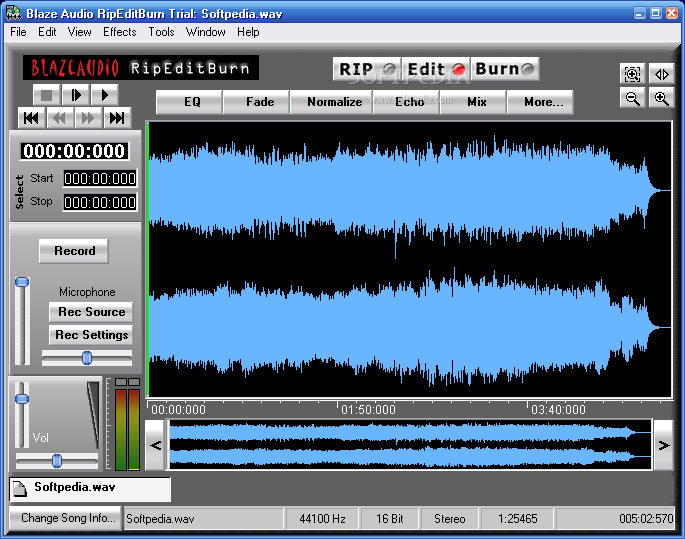This screenshot has width=685, height=539.
Task: Click the 03:40:000 timeline marker
Action: point(558,410)
